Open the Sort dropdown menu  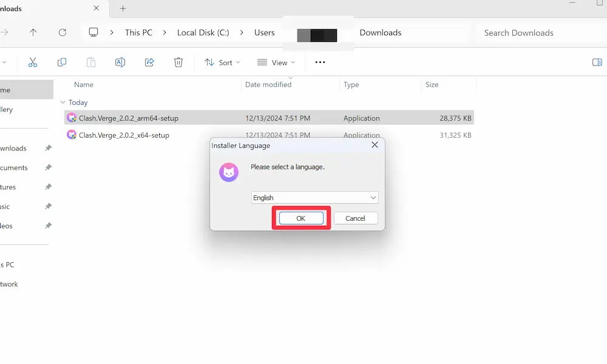click(222, 62)
